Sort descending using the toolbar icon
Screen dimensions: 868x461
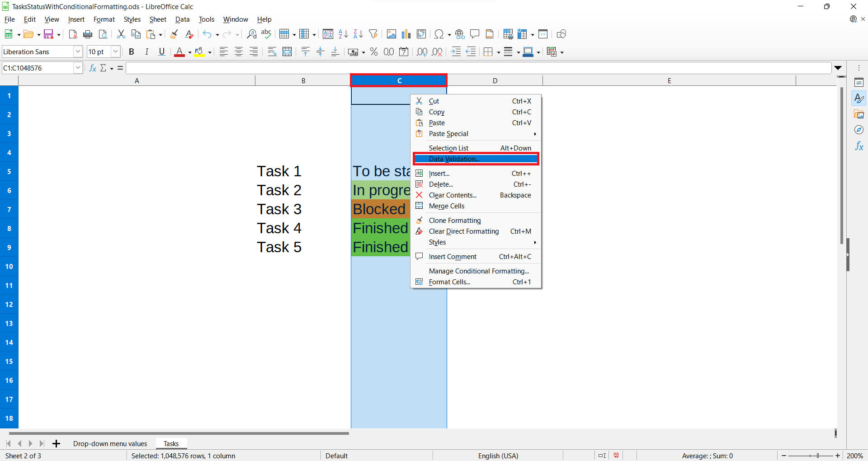pos(359,34)
